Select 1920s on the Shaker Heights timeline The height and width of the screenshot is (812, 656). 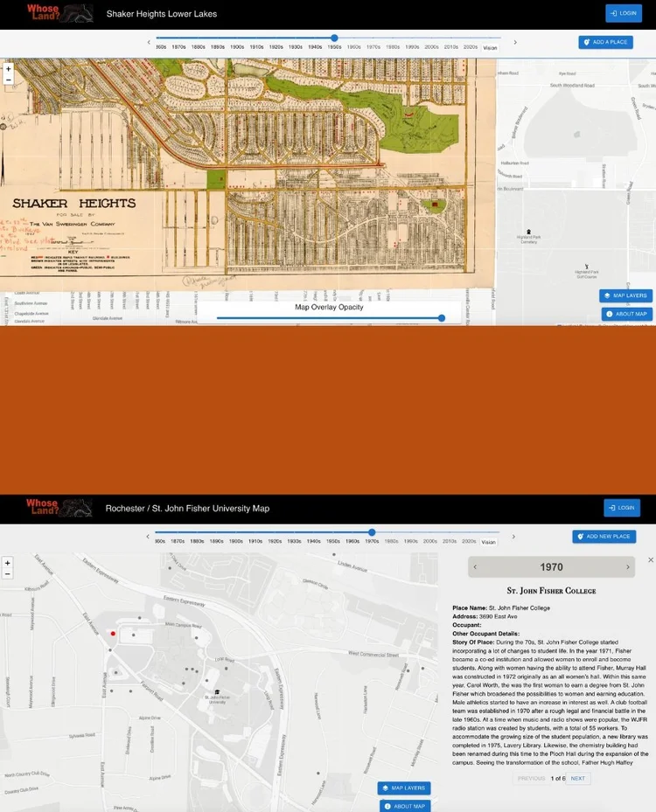(276, 47)
